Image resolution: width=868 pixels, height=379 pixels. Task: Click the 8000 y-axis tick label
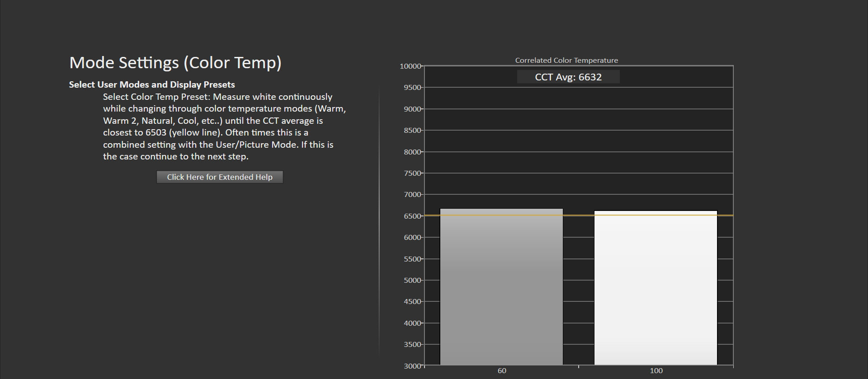click(412, 152)
